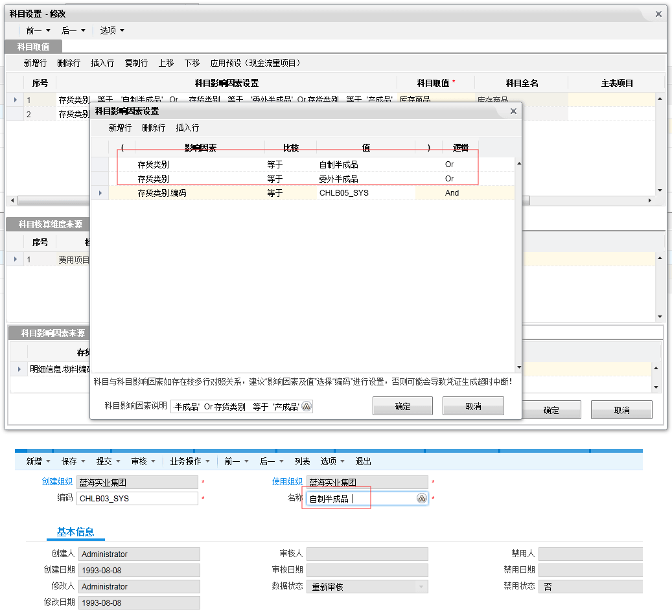Open the 列表 view from the toolbar

pos(303,461)
